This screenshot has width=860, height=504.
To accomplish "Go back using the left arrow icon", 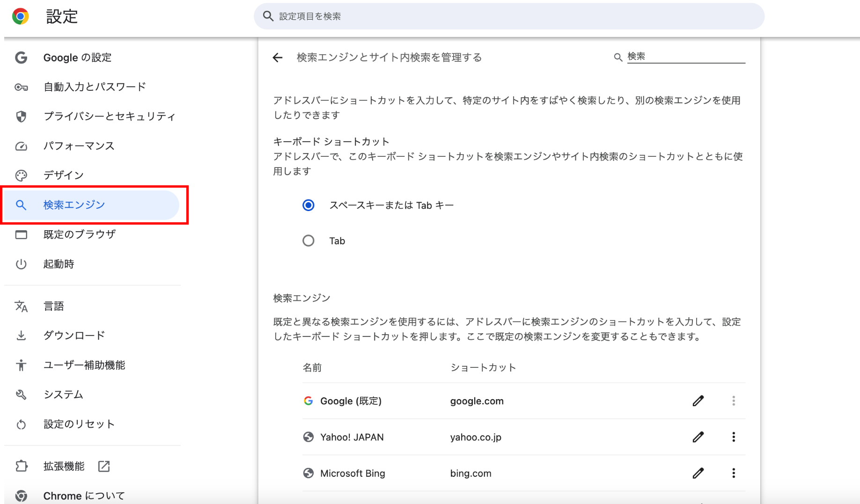I will click(x=278, y=58).
